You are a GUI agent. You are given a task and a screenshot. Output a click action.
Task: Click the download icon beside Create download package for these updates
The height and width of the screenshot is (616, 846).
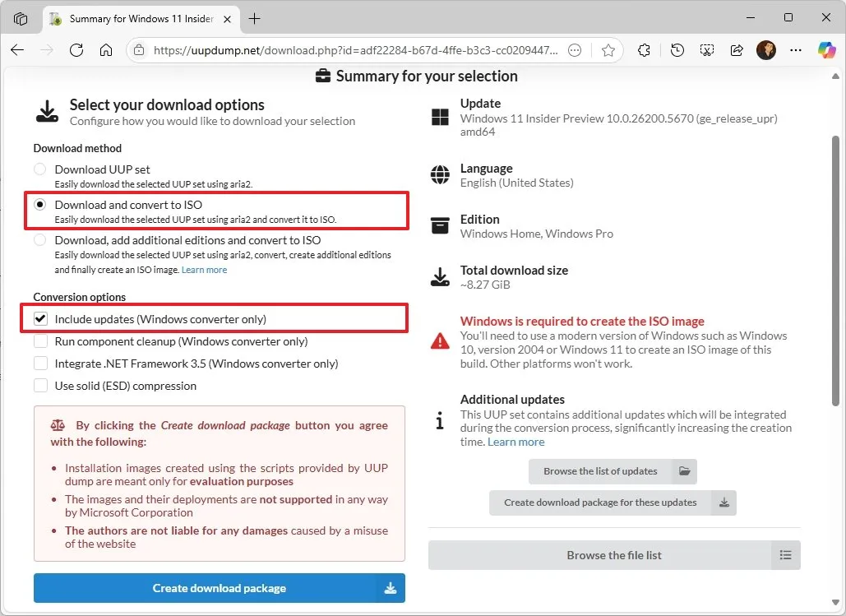[723, 503]
